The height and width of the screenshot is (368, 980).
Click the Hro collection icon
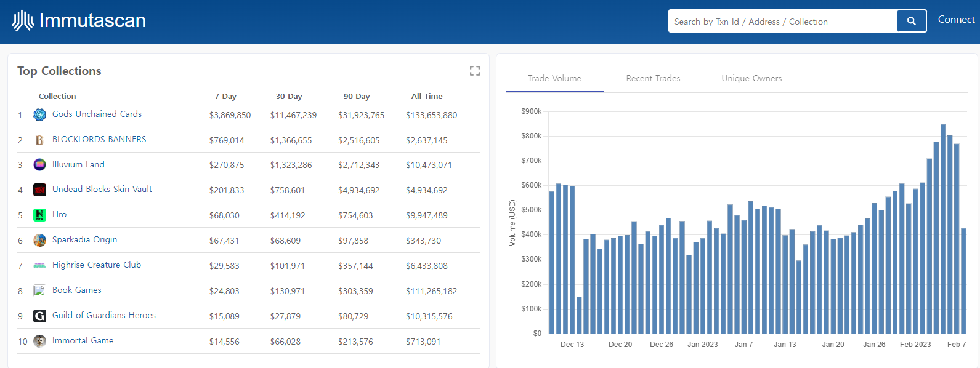40,215
